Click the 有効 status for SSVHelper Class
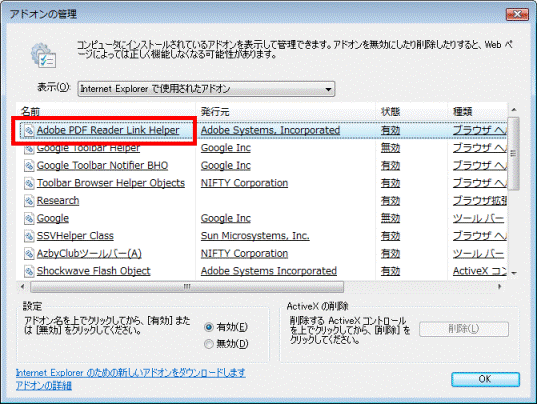This screenshot has height=404, width=537. click(x=390, y=236)
